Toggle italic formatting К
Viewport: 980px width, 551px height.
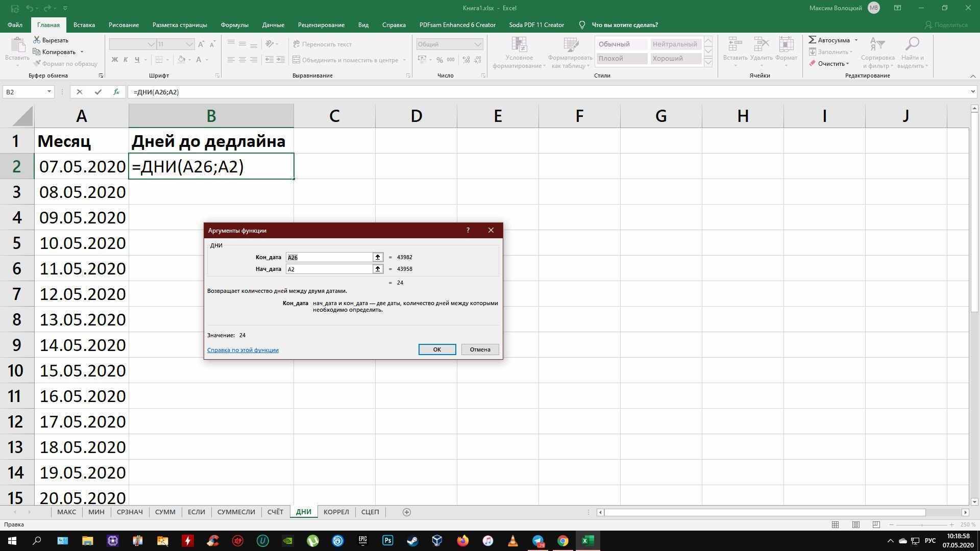click(x=126, y=60)
